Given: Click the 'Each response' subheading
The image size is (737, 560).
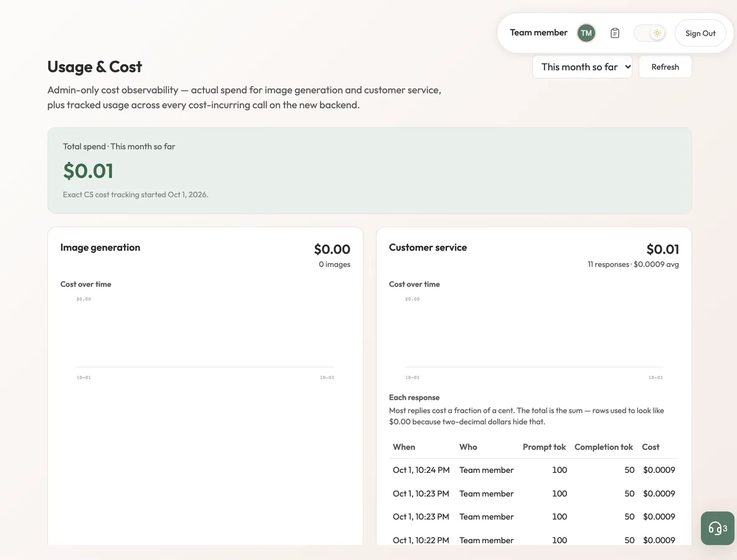Looking at the screenshot, I should [x=414, y=398].
